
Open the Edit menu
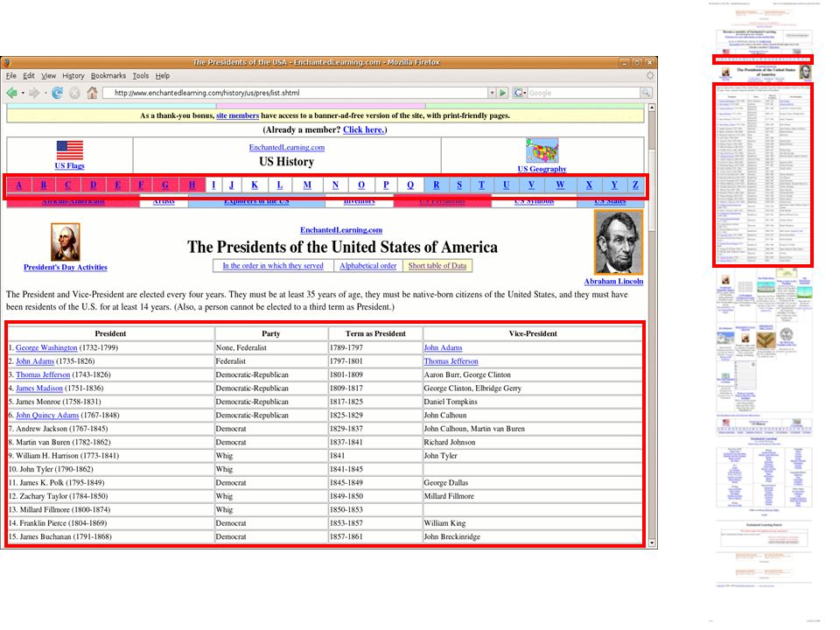pos(29,75)
